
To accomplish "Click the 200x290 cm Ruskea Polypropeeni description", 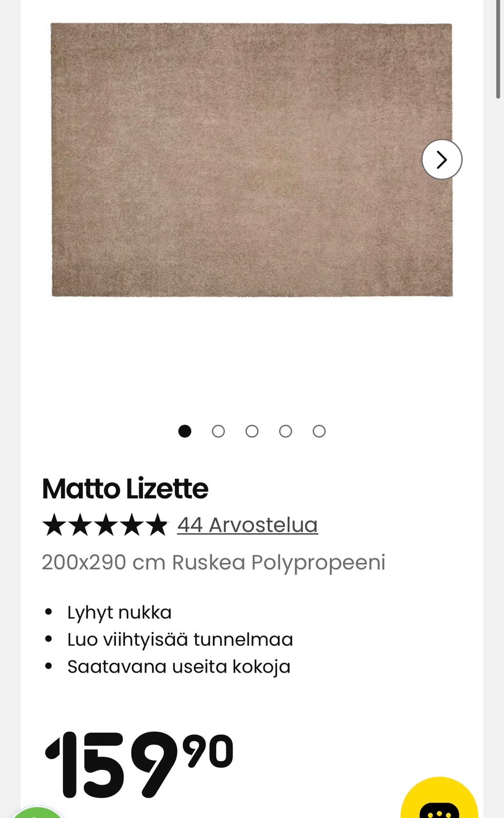I will point(213,562).
